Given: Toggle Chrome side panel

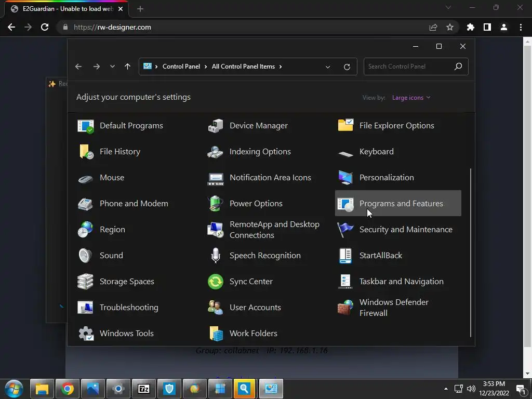Looking at the screenshot, I should [x=487, y=27].
